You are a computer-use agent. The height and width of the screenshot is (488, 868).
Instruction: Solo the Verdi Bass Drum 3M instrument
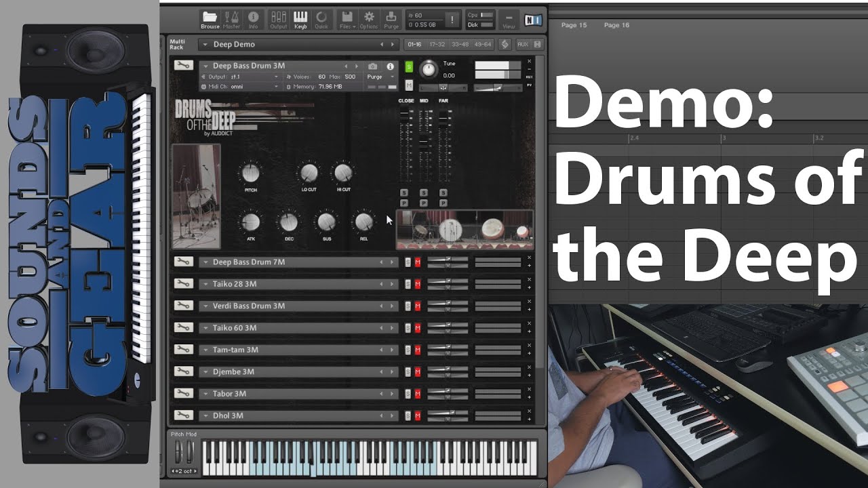[408, 306]
